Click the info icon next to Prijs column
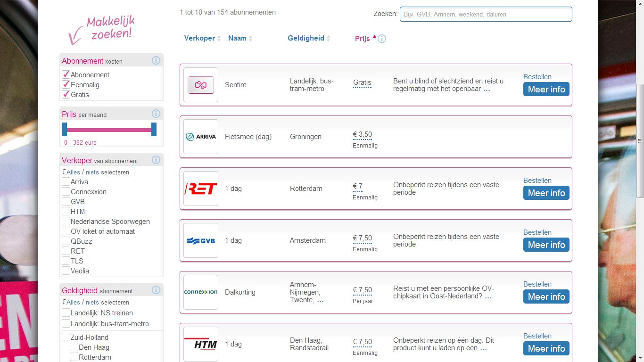 (x=382, y=39)
